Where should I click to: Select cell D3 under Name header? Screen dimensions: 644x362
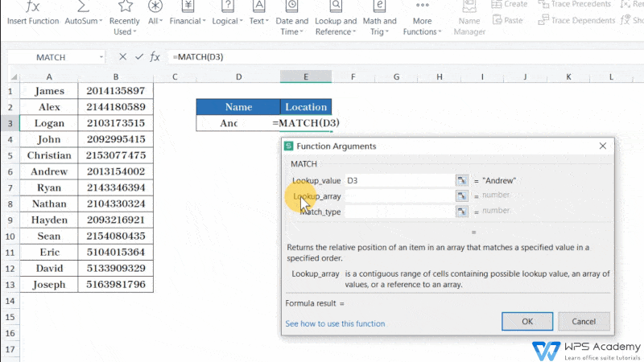coord(238,123)
